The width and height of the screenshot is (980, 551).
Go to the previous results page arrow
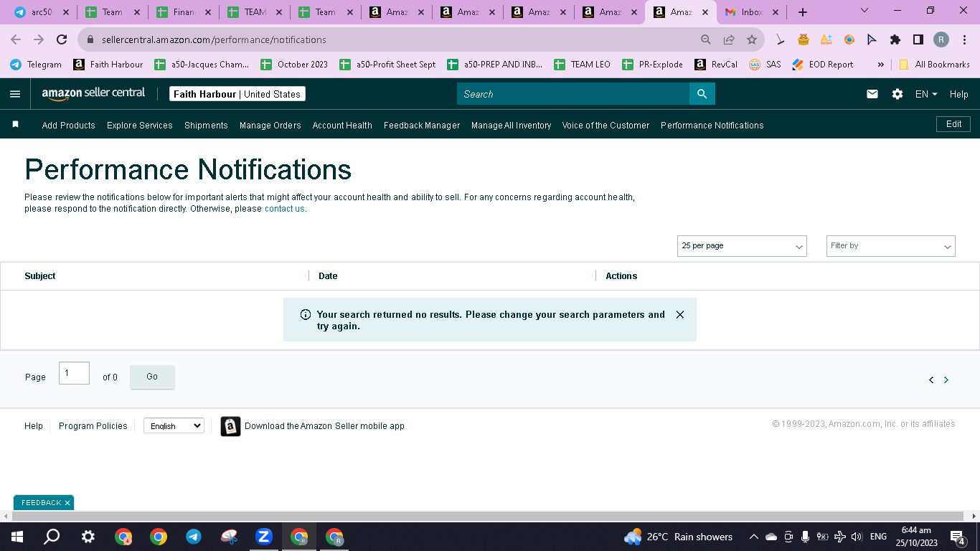tap(931, 380)
